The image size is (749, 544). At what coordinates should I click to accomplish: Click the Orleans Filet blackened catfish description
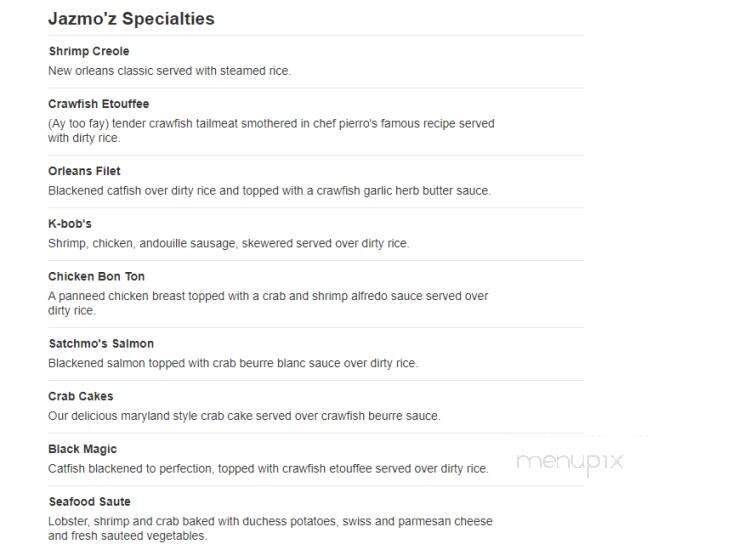point(269,191)
